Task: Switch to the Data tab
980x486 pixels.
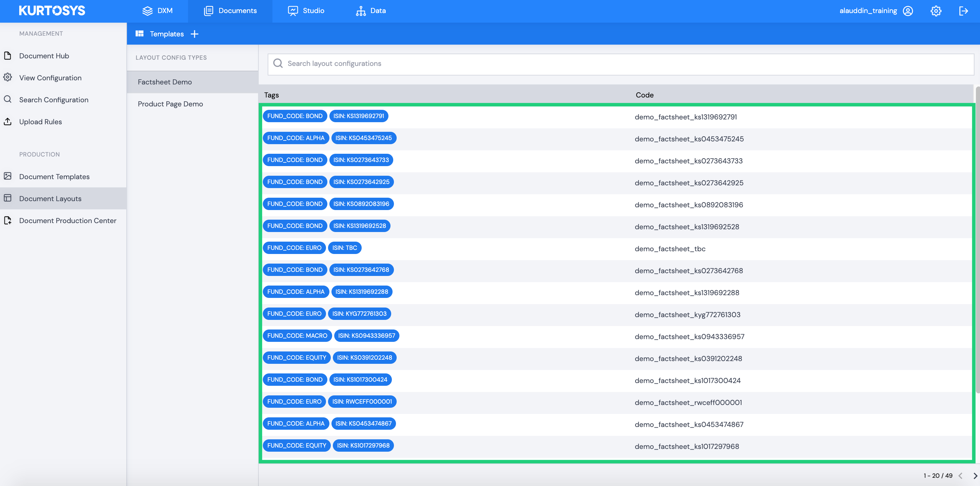Action: pos(371,11)
